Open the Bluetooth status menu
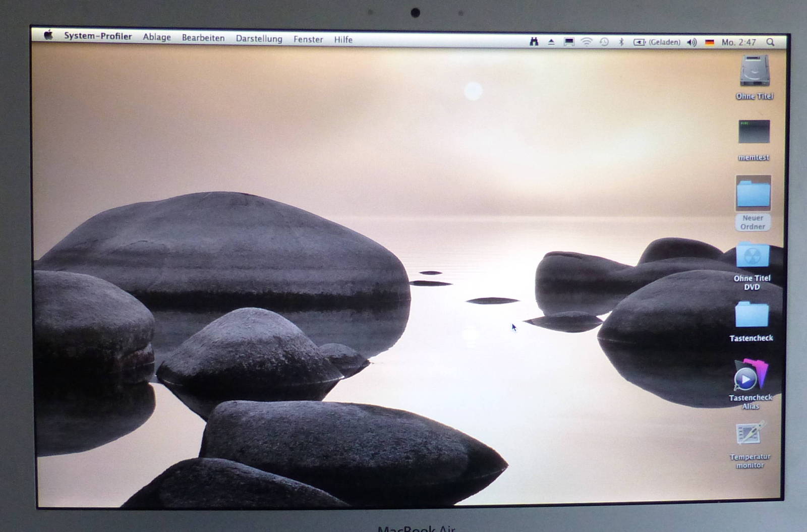This screenshot has width=807, height=532. point(621,42)
